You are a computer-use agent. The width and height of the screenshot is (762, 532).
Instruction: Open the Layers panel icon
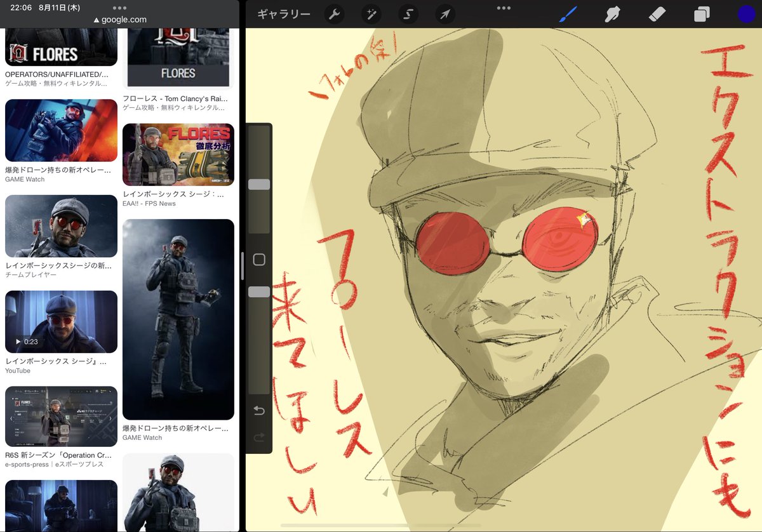[702, 14]
